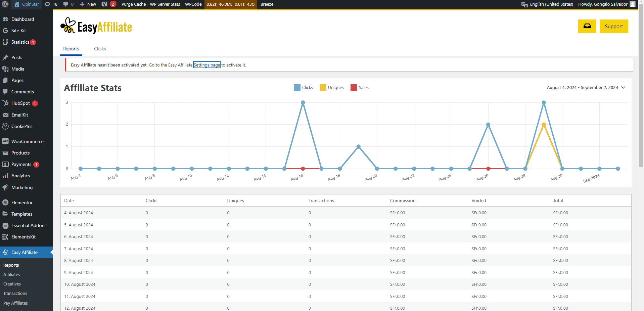Click the inbox tray icon button
The width and height of the screenshot is (644, 311).
pyautogui.click(x=587, y=26)
